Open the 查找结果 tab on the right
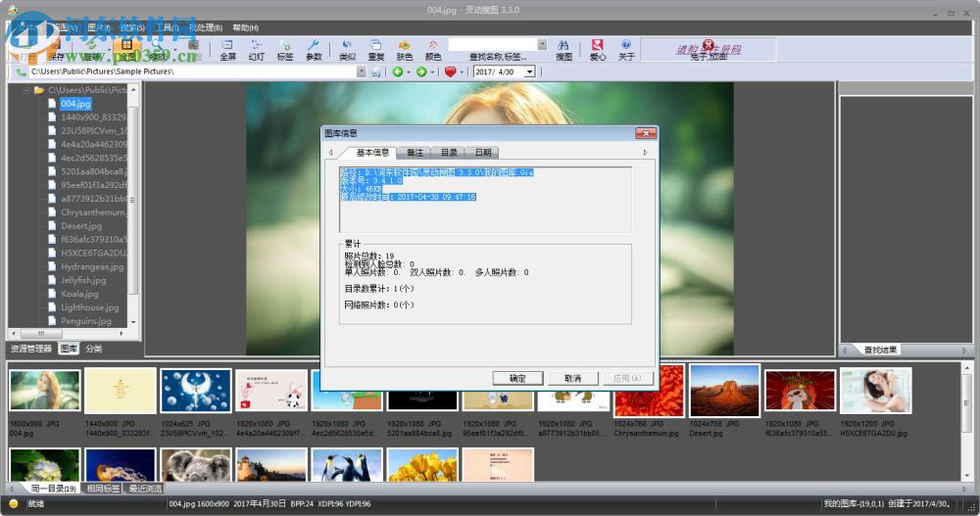The width and height of the screenshot is (980, 516). click(x=880, y=350)
